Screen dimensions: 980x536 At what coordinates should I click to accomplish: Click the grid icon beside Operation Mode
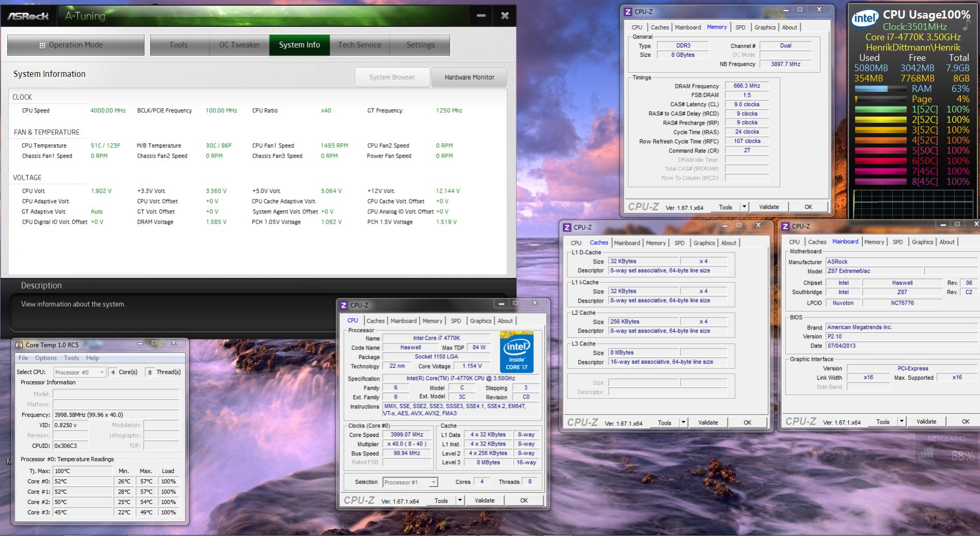(42, 45)
